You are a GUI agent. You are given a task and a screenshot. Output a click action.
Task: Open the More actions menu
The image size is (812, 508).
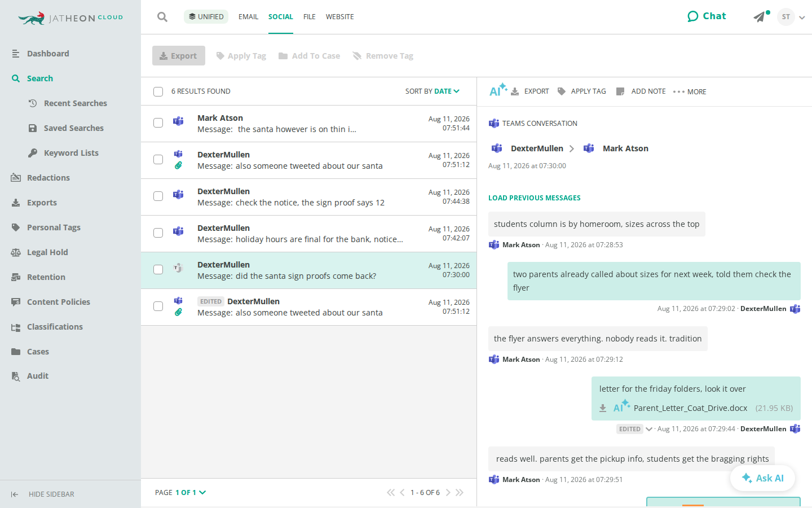(x=690, y=91)
